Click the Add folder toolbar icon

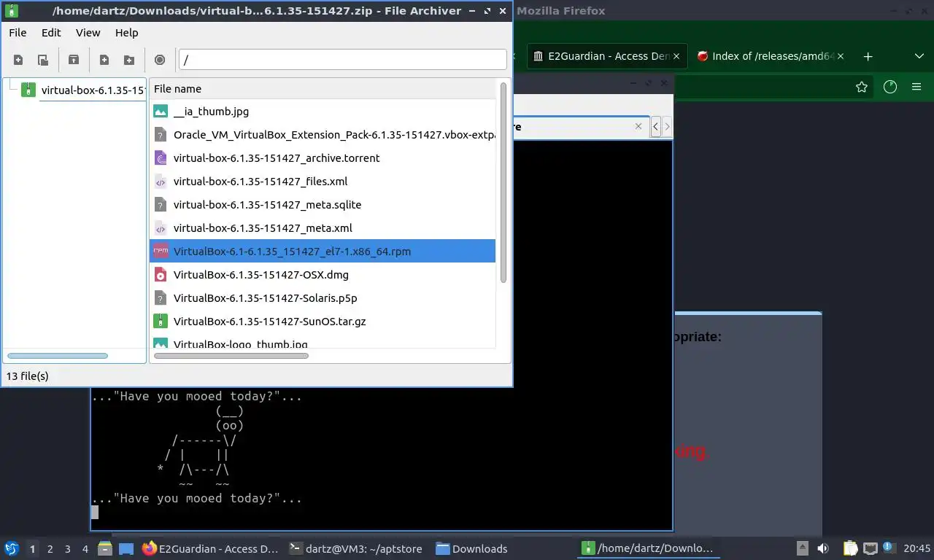pos(129,60)
